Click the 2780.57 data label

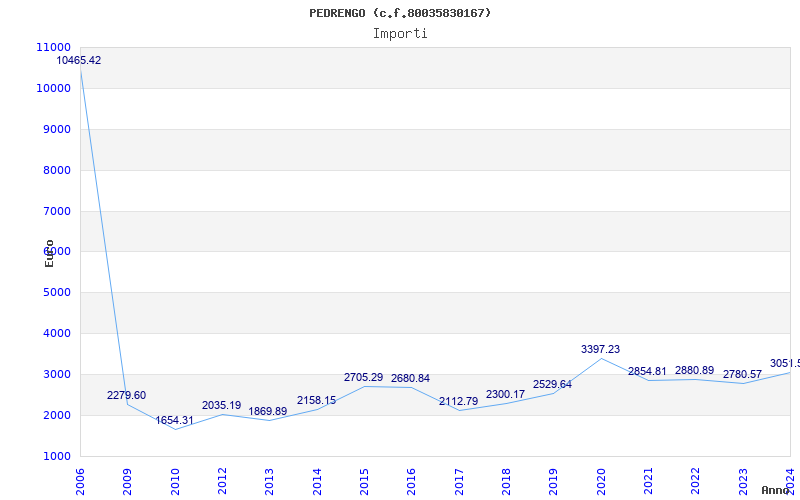pos(742,374)
